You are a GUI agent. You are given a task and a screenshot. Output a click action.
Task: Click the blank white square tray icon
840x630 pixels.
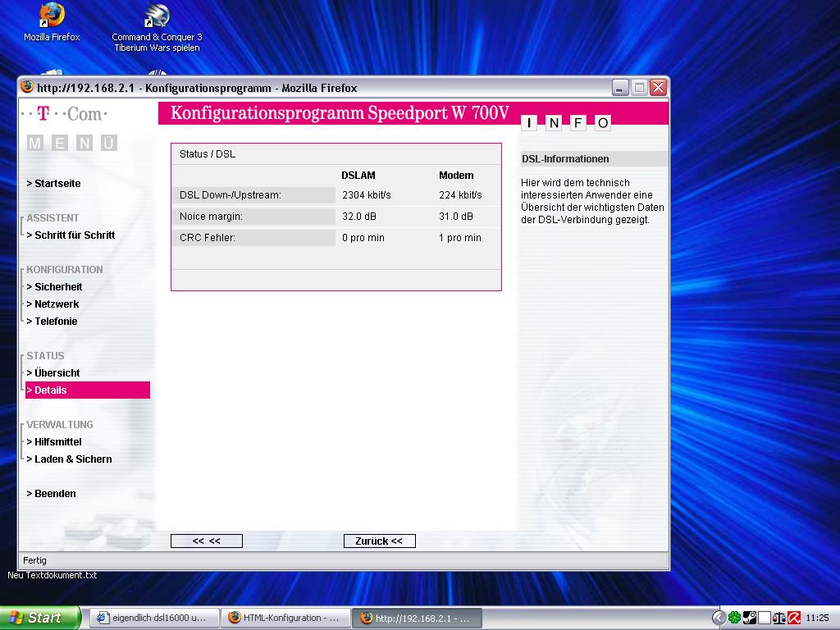pyautogui.click(x=764, y=618)
